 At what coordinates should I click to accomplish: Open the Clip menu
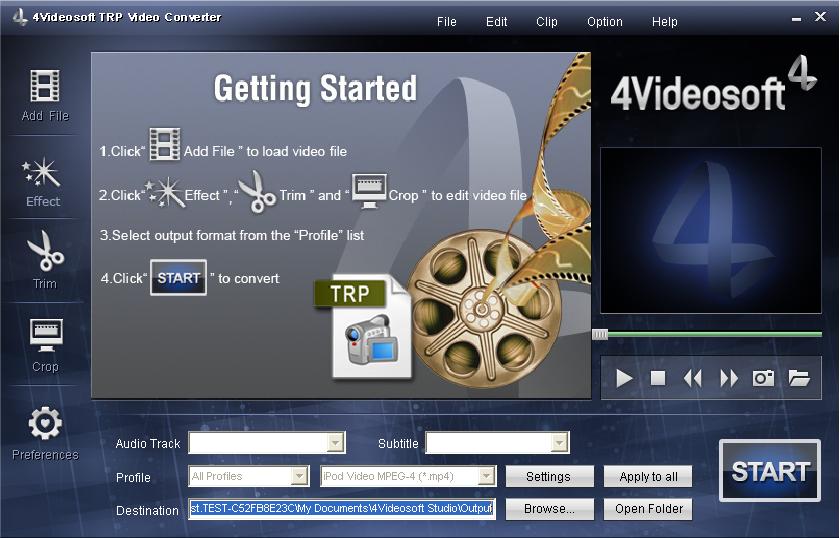(546, 22)
